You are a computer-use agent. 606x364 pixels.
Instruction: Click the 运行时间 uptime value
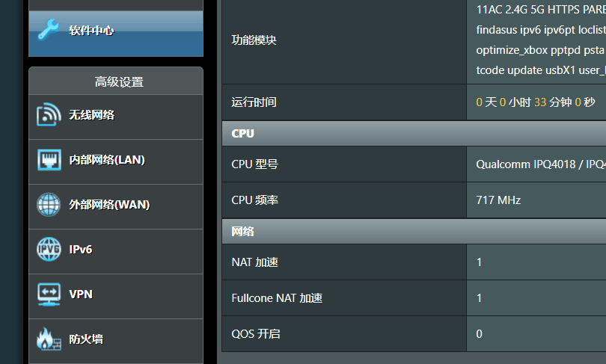pos(536,102)
